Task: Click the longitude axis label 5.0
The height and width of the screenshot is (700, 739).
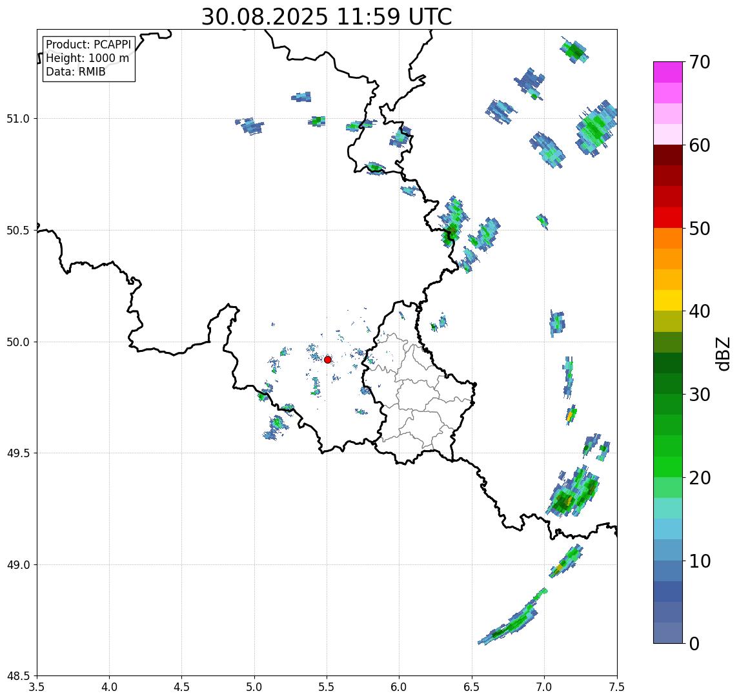Action: pos(254,686)
